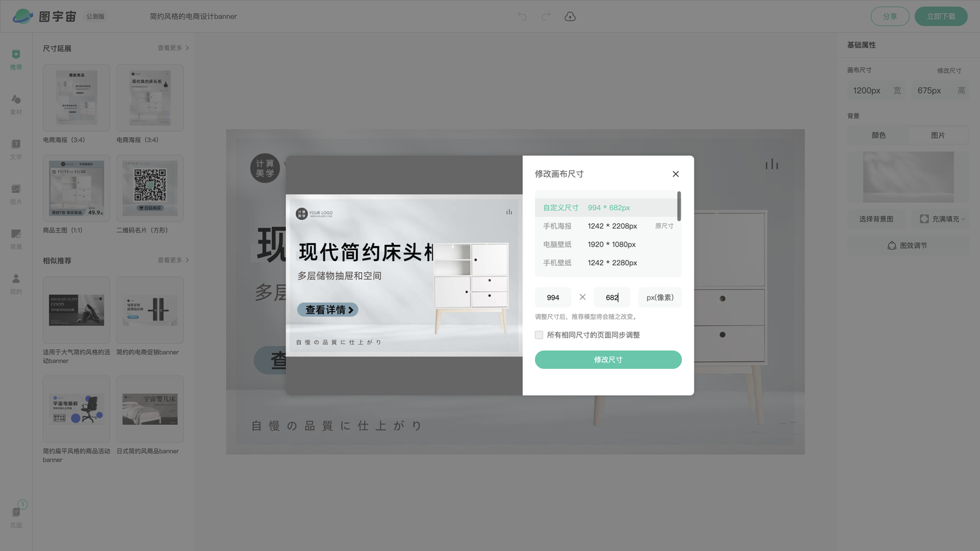The image size is (980, 551).
Task: Click the 图宇宙 logo
Action: click(x=44, y=16)
